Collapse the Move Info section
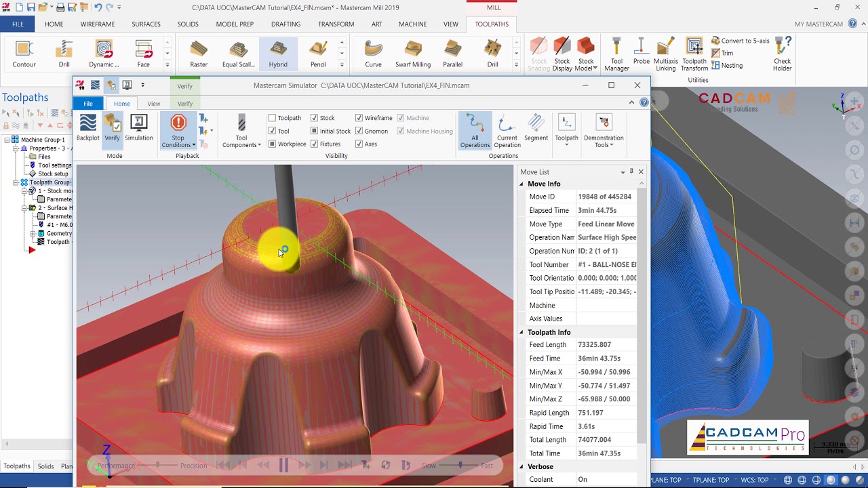 [x=521, y=184]
